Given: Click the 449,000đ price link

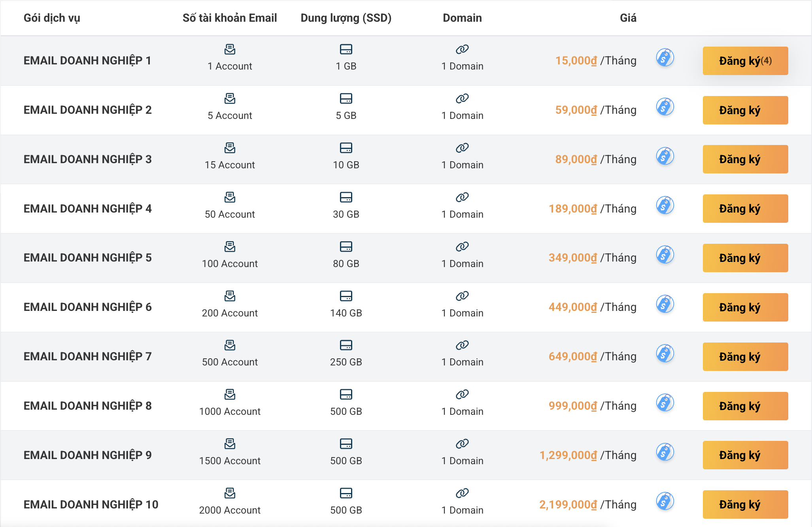Looking at the screenshot, I should (x=572, y=307).
